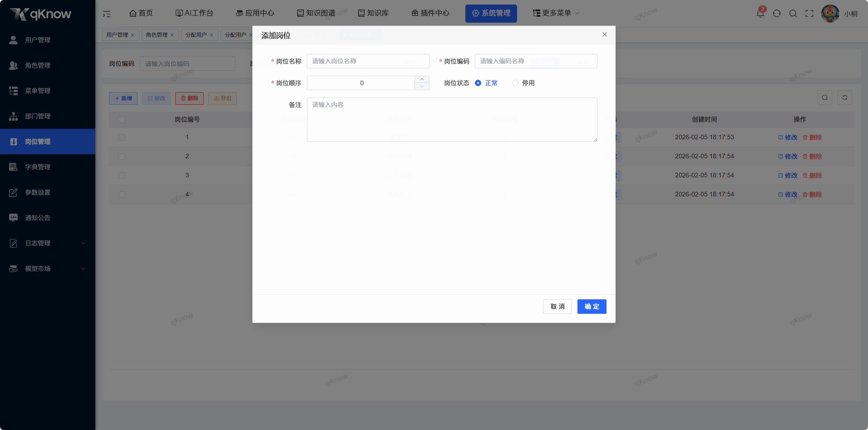
Task: Toggle fullscreen mode icon
Action: click(x=809, y=14)
